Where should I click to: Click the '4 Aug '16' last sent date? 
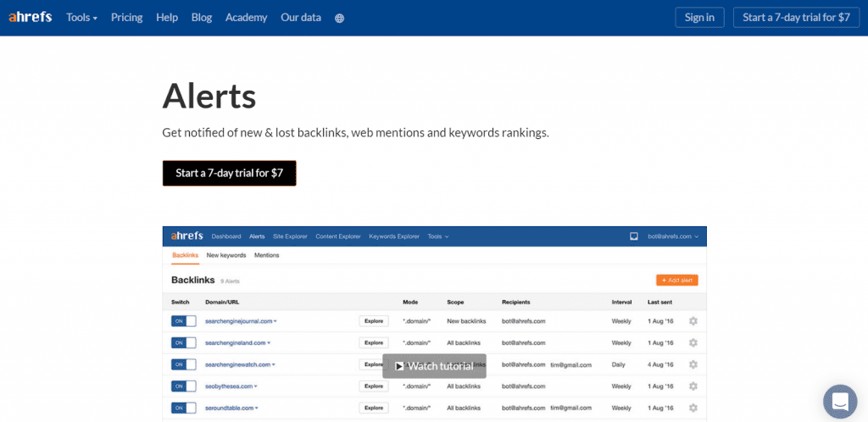pos(660,364)
